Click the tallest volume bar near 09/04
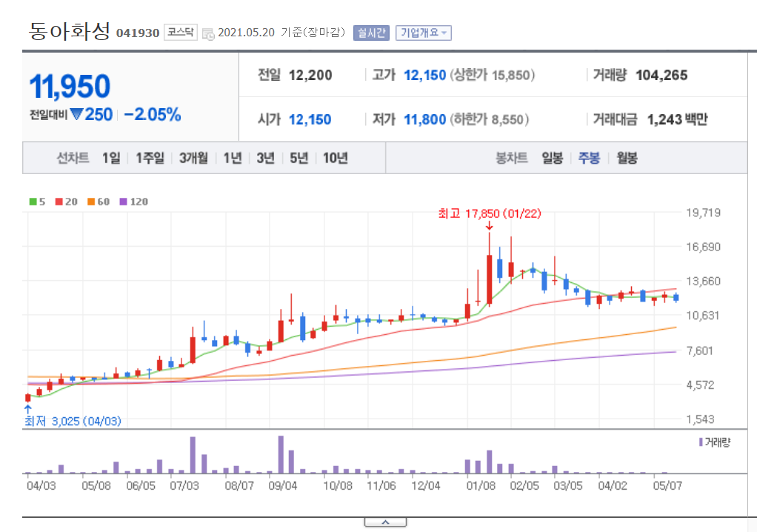The height and width of the screenshot is (532, 757). point(281,455)
